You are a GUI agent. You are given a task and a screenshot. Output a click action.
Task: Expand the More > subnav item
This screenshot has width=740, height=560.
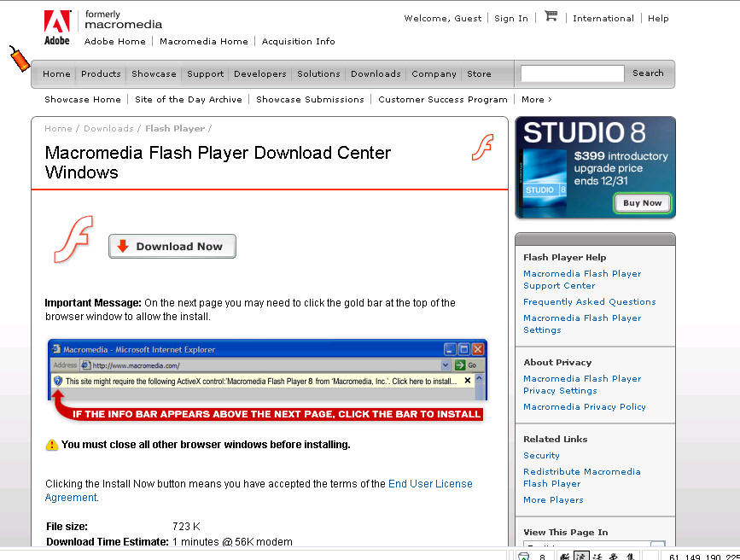537,100
